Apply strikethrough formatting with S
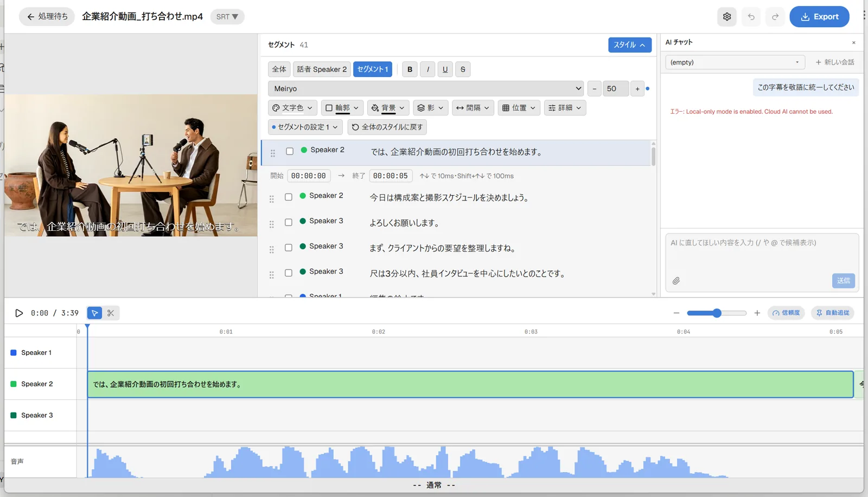 pyautogui.click(x=463, y=69)
